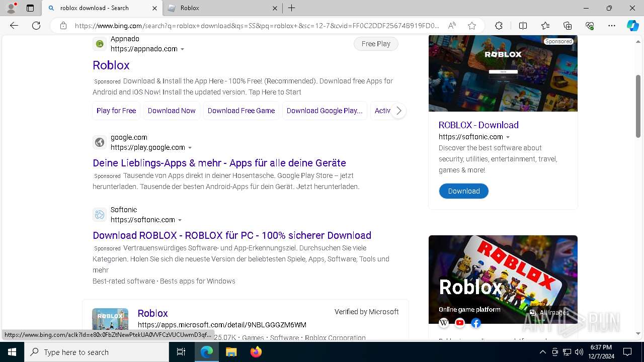Add page to favorites star icon
Viewport: 644px width, 362px height.
click(x=471, y=26)
